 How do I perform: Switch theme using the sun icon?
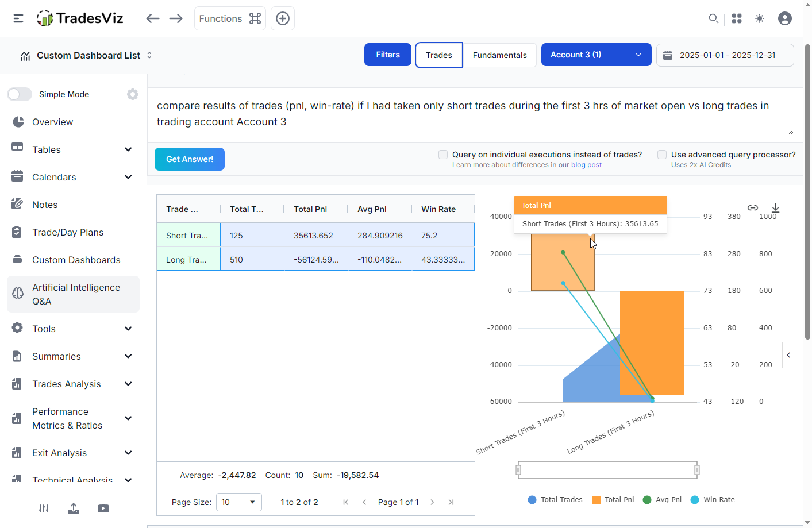[x=759, y=18]
